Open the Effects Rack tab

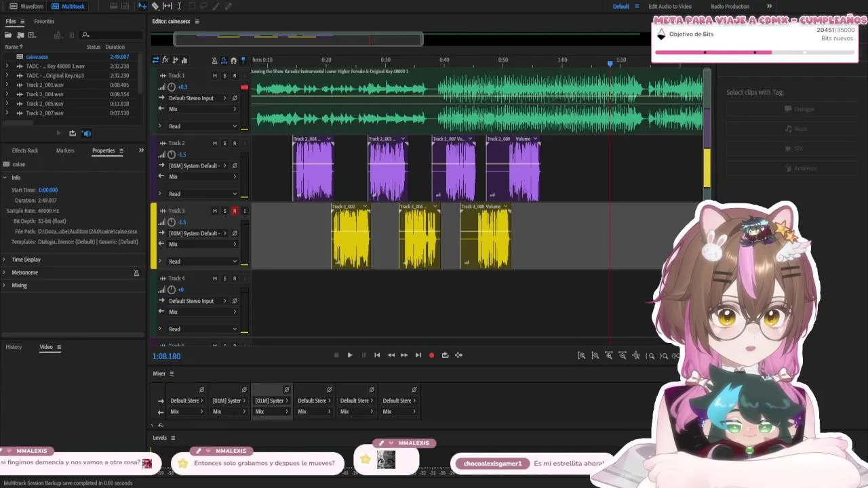pyautogui.click(x=25, y=150)
